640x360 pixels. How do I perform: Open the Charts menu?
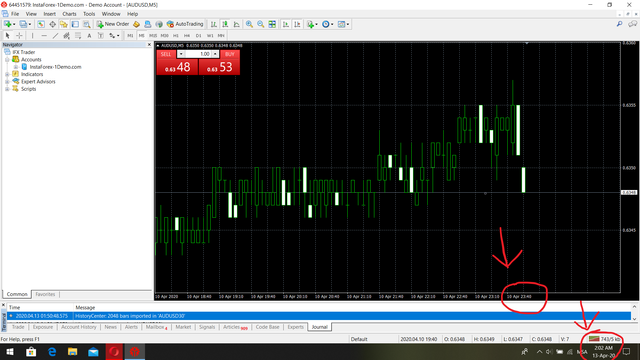point(69,14)
